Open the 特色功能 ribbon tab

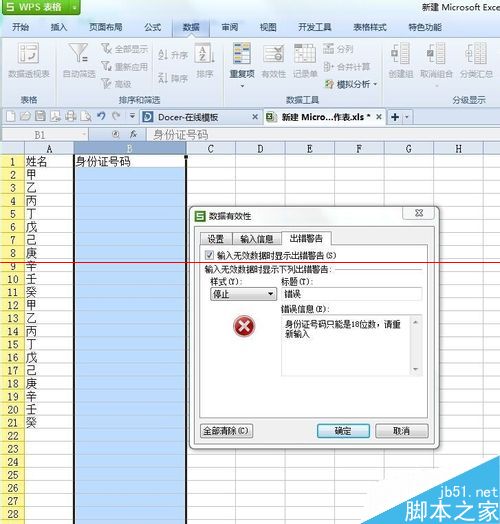click(425, 27)
